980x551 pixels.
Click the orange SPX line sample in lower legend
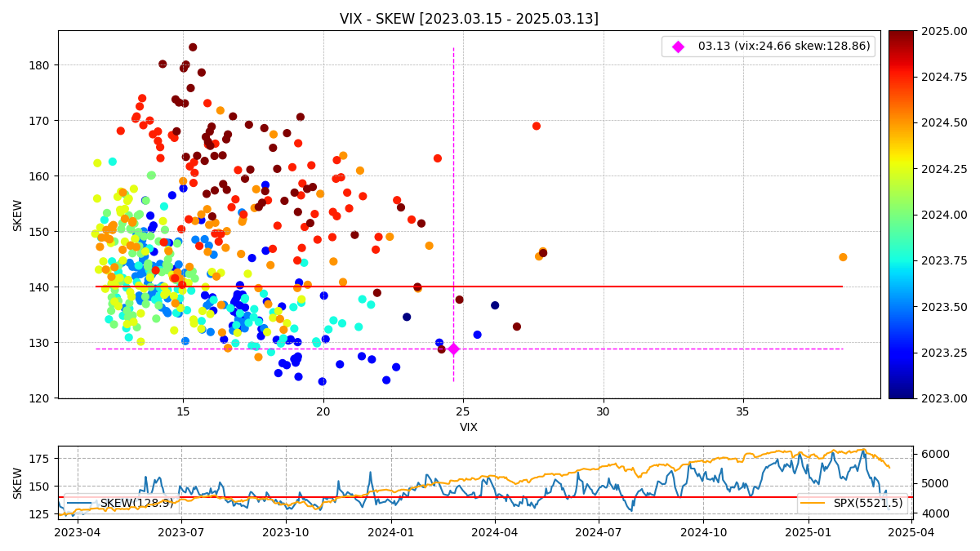click(813, 504)
